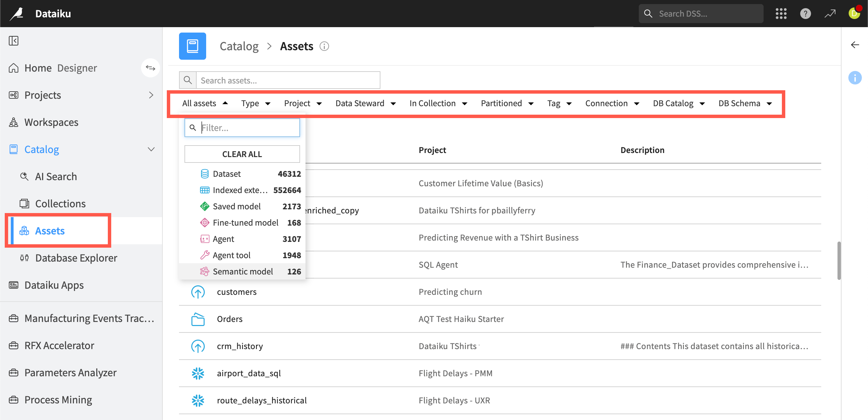Click the Filter field in dropdown

242,128
